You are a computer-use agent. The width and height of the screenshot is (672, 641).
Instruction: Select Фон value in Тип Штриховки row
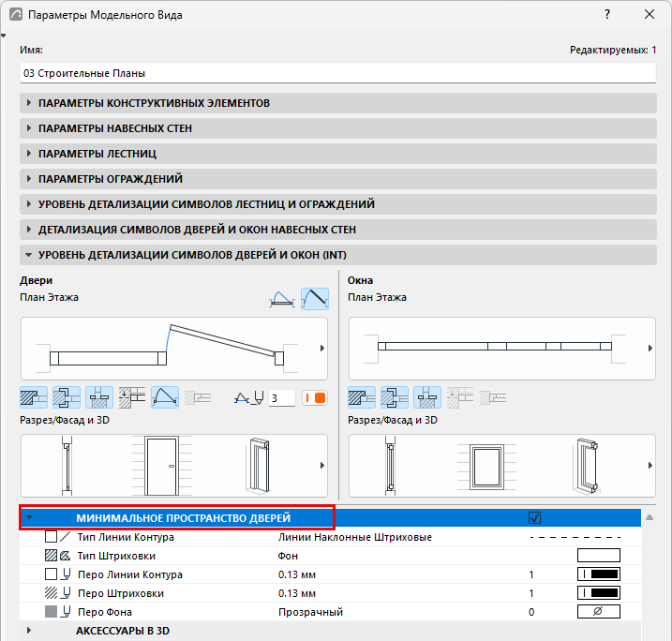tap(288, 556)
